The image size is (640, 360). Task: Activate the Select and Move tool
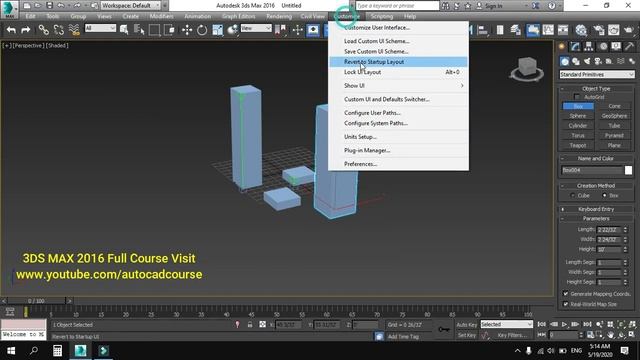(187, 30)
